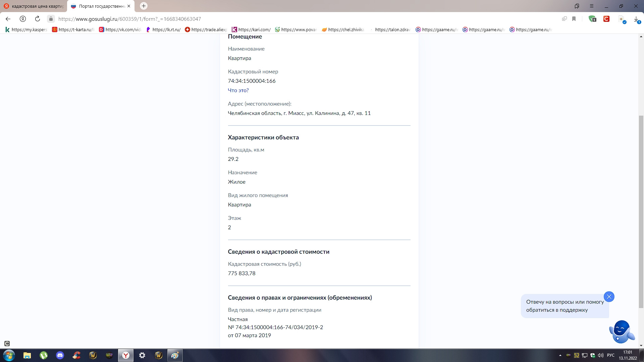
Task: Open the browser hamburger menu
Action: [592, 6]
